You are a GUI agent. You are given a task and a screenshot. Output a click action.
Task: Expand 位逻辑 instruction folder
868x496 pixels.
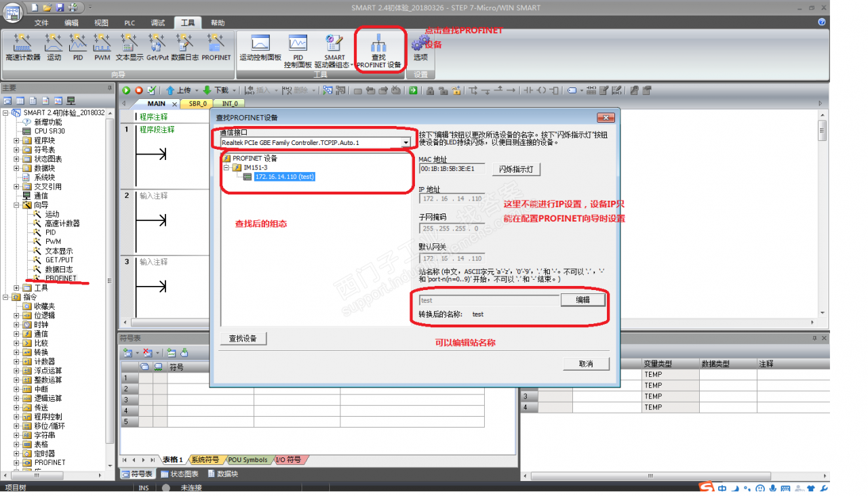17,315
